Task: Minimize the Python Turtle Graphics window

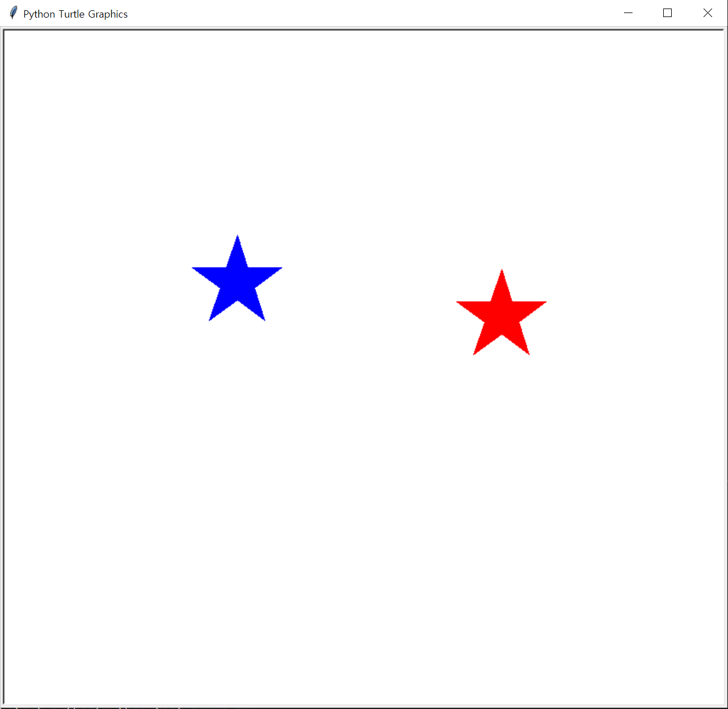Action: (x=628, y=13)
